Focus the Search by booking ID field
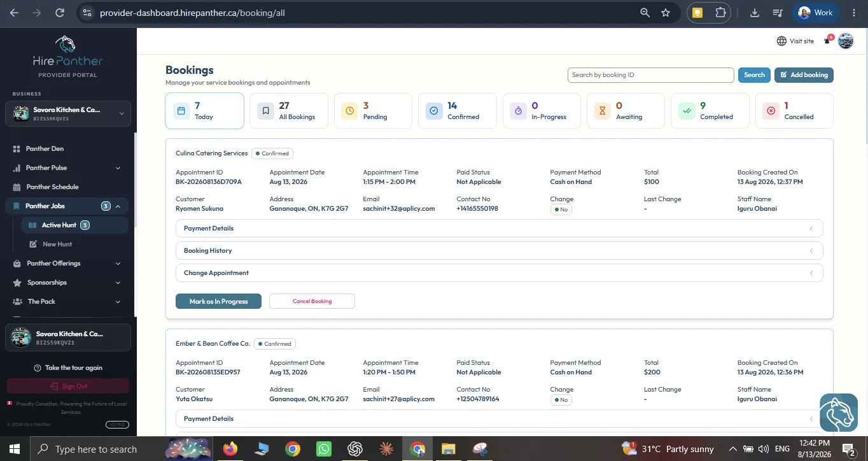 650,75
